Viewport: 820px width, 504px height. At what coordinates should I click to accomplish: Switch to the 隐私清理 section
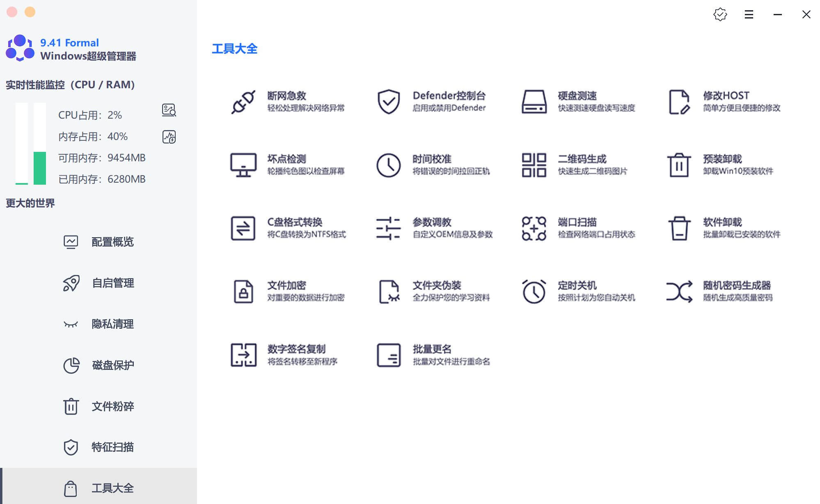coord(112,324)
